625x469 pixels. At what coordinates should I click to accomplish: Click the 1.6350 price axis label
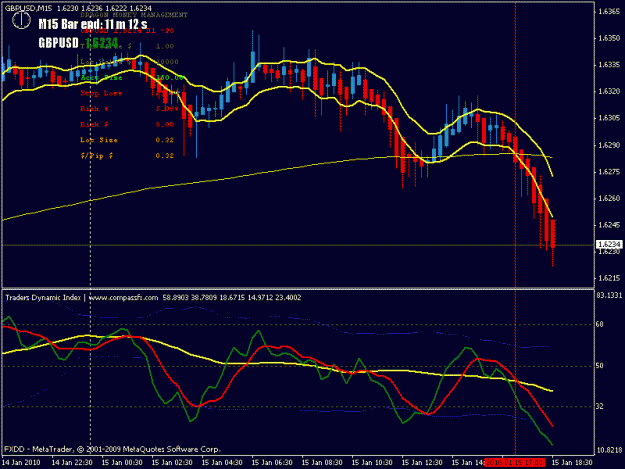click(609, 38)
